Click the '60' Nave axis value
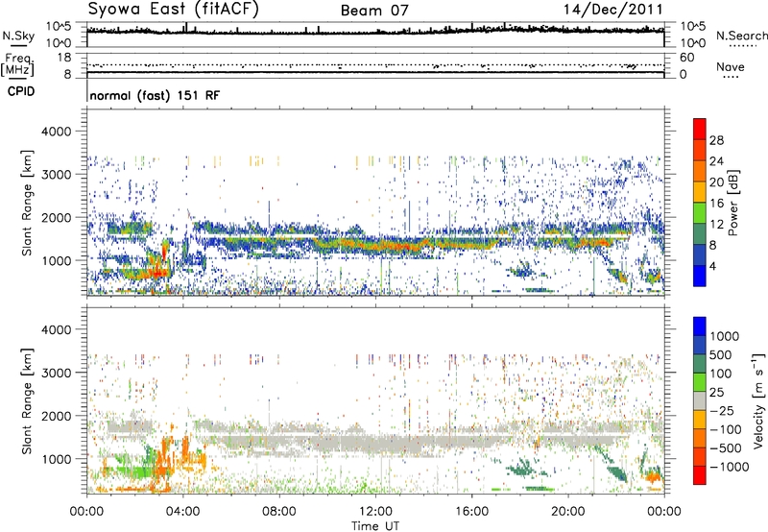Viewport: 768px width, 532px height. (x=687, y=58)
